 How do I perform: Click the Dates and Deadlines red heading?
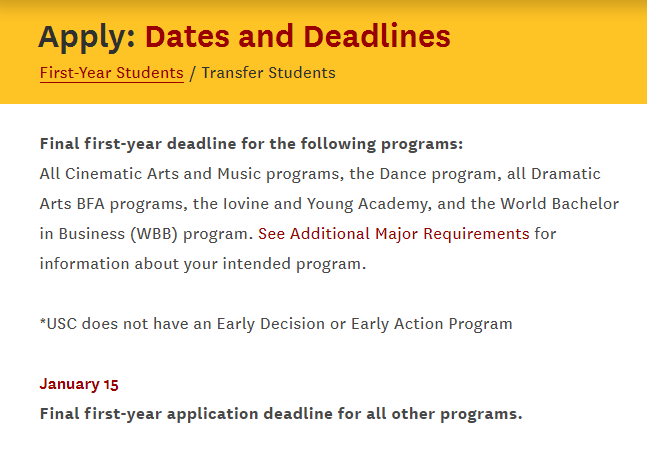(x=298, y=37)
